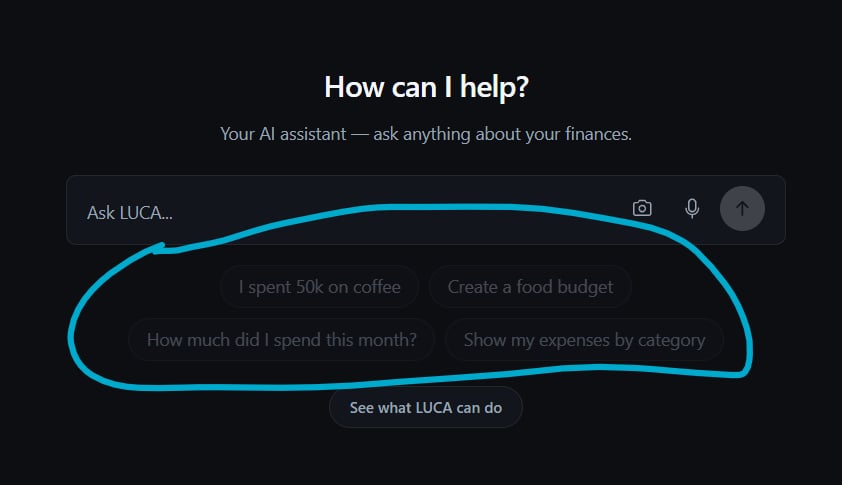This screenshot has height=485, width=842.
Task: Activate dictation via the mic icon
Action: click(692, 208)
